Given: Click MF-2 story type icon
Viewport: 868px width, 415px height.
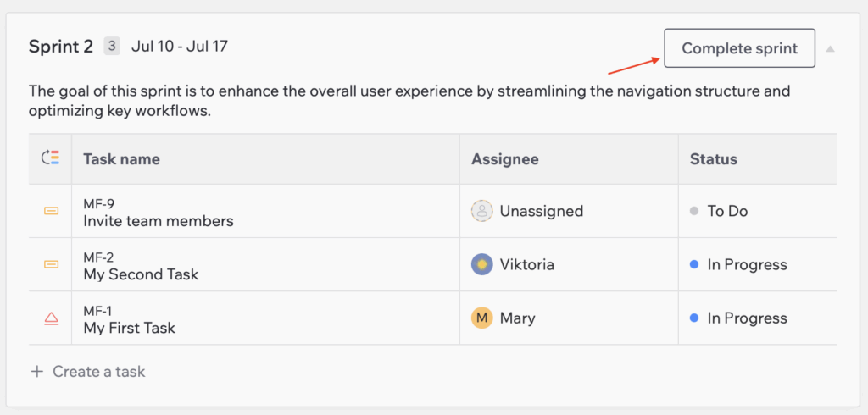Looking at the screenshot, I should pos(51,264).
